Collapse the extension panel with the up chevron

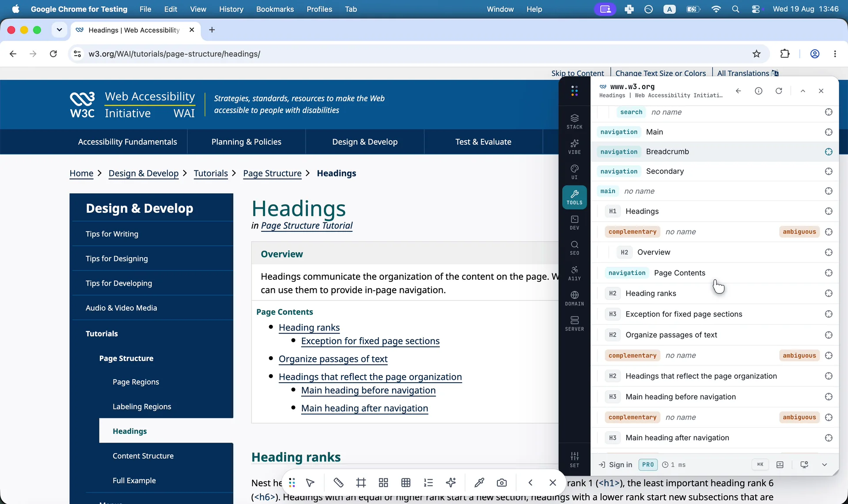[x=803, y=91]
